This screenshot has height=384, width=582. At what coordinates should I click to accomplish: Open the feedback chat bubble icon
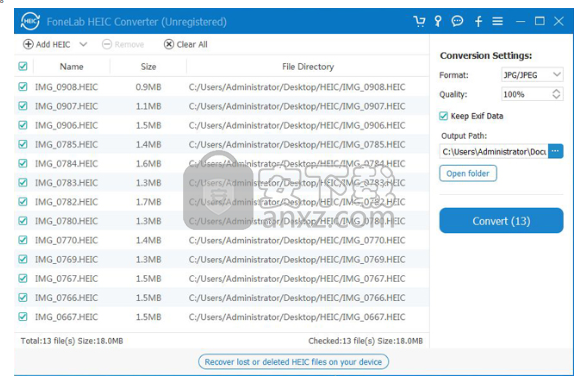click(457, 21)
